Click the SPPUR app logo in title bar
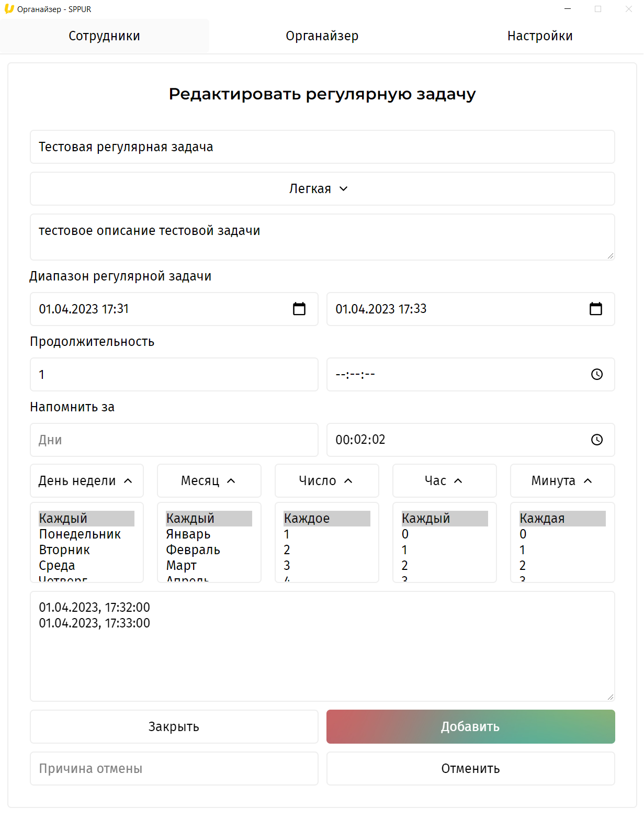Viewport: 644px width, 830px height. click(9, 9)
